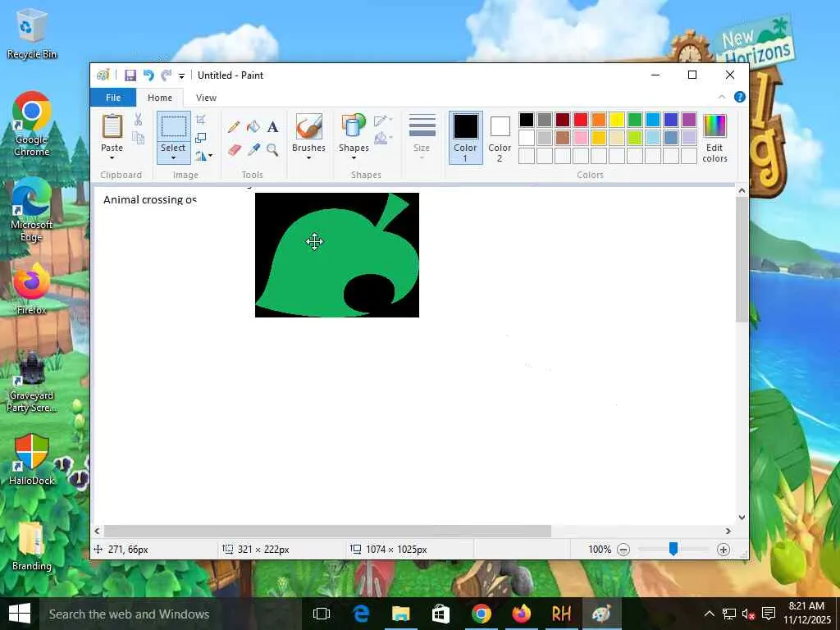Open the Microsoft Store taskbar icon
Viewport: 840px width, 630px height.
441,614
